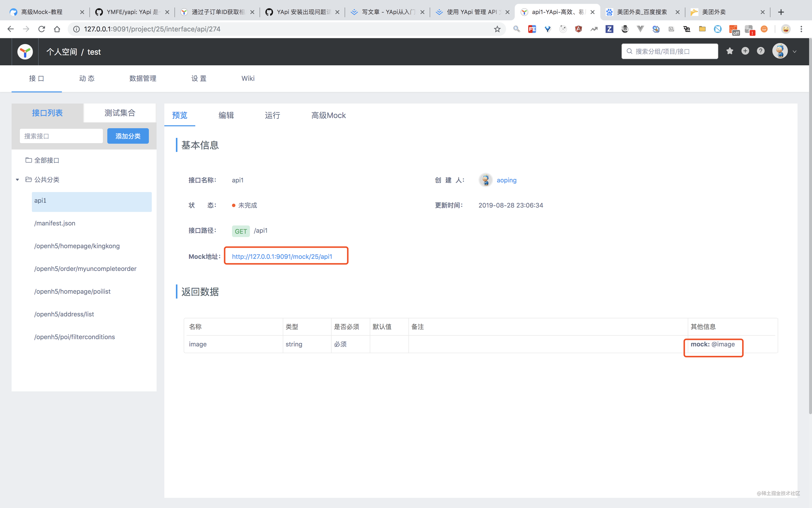Open 公共分类 folder
Viewport: 812px width, 508px height.
[43, 180]
